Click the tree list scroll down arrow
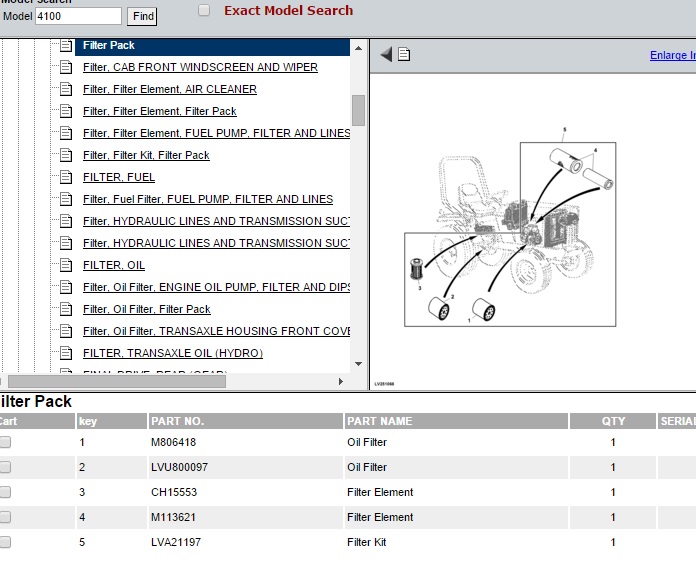The height and width of the screenshot is (561, 696). pos(359,364)
